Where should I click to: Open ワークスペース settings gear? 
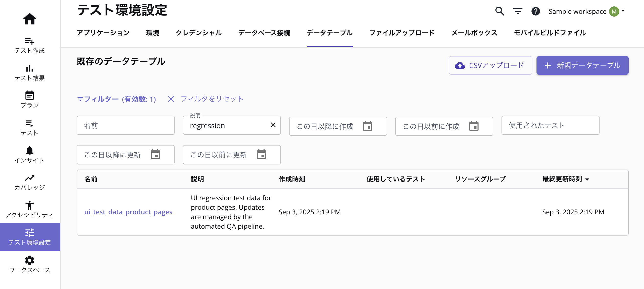click(x=30, y=260)
